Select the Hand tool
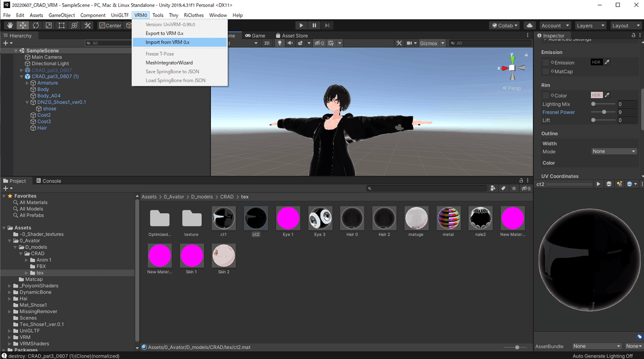This screenshot has height=359, width=644. click(x=10, y=25)
